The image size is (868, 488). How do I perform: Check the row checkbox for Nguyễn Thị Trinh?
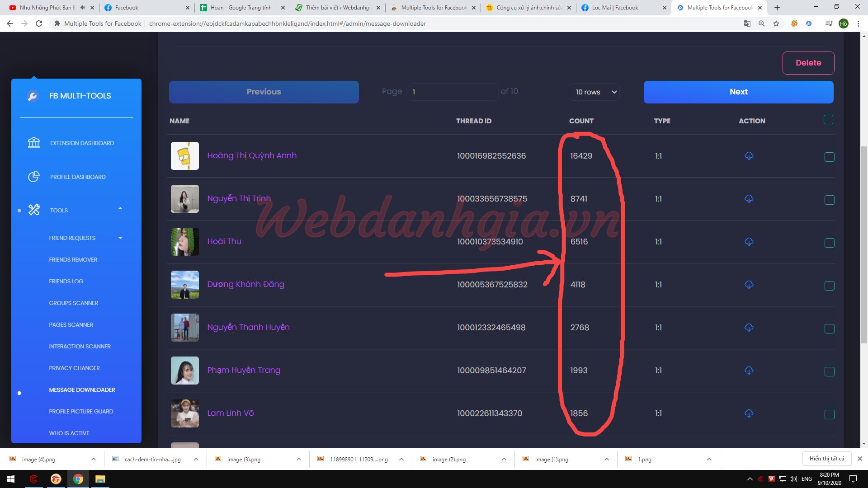click(829, 200)
